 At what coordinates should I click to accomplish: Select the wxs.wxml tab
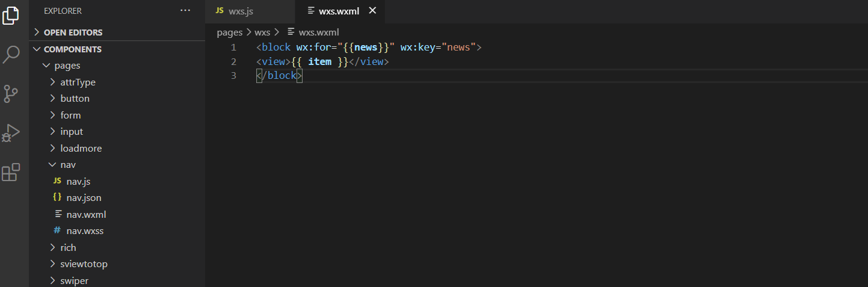pos(340,11)
